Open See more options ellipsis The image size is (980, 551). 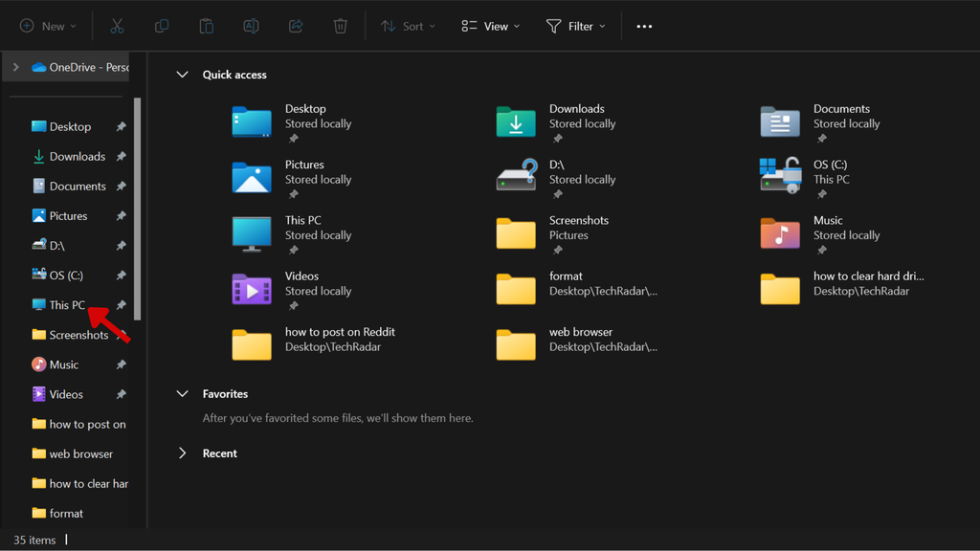[644, 26]
